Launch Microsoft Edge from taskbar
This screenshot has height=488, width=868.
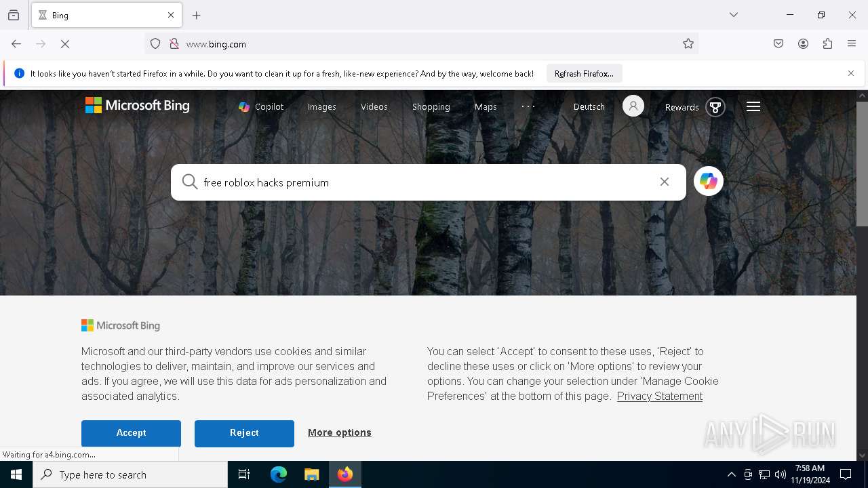[x=279, y=474]
